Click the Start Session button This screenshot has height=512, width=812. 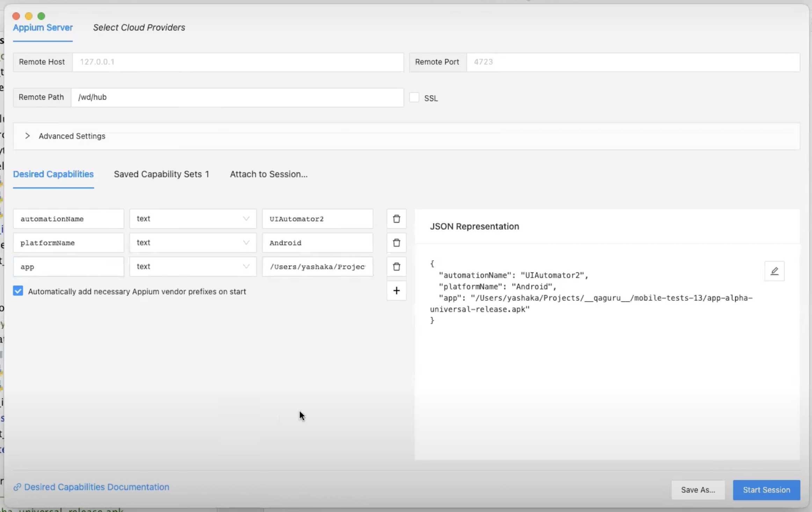766,490
